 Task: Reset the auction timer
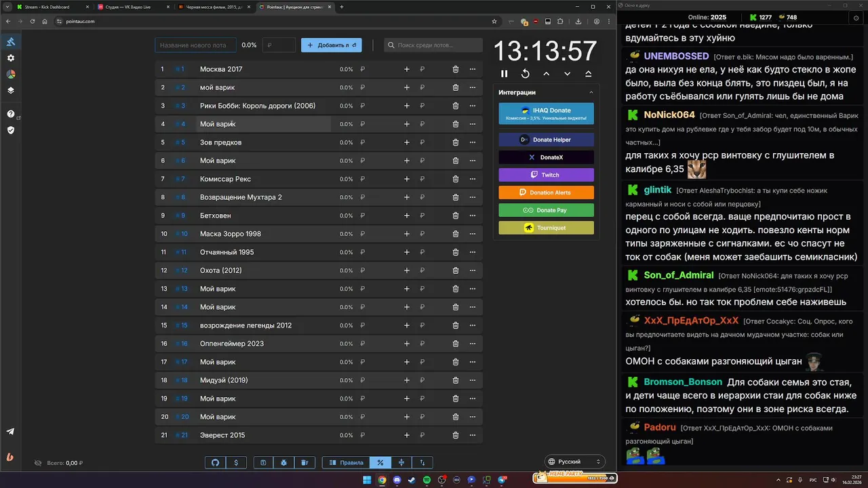[x=525, y=74]
